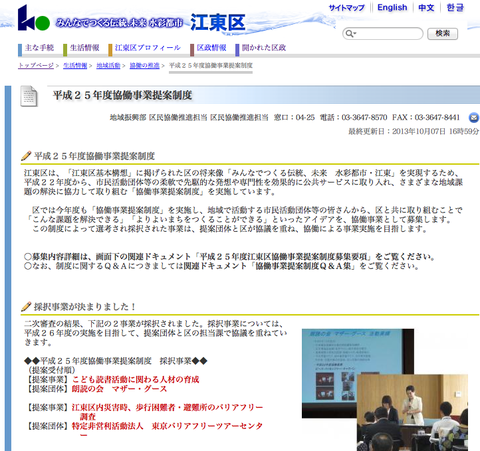Click the text 最終更新日:2013年10月07日
Screen dimensions: 480x451
[x=397, y=131]
